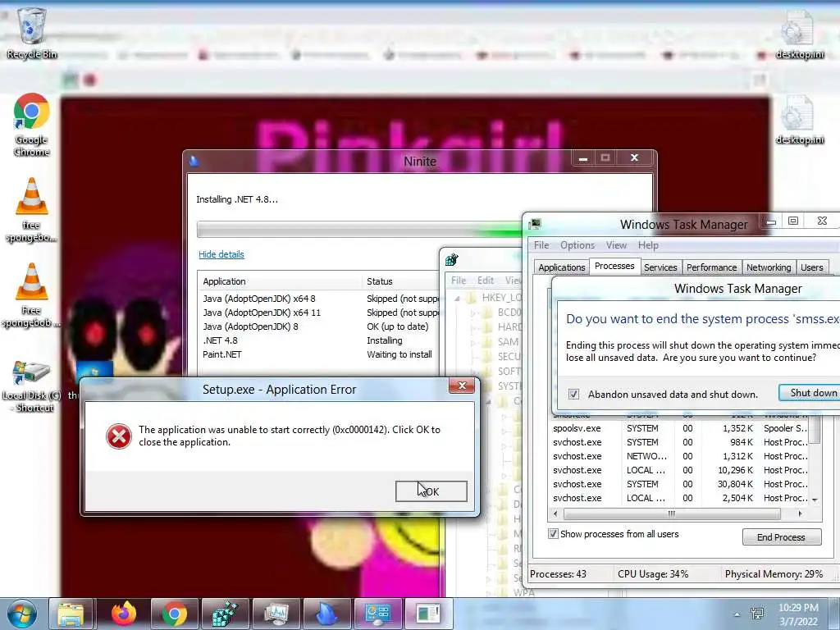The height and width of the screenshot is (630, 840).
Task: Close the Setup.exe Application Error dialog
Action: pyautogui.click(x=462, y=386)
